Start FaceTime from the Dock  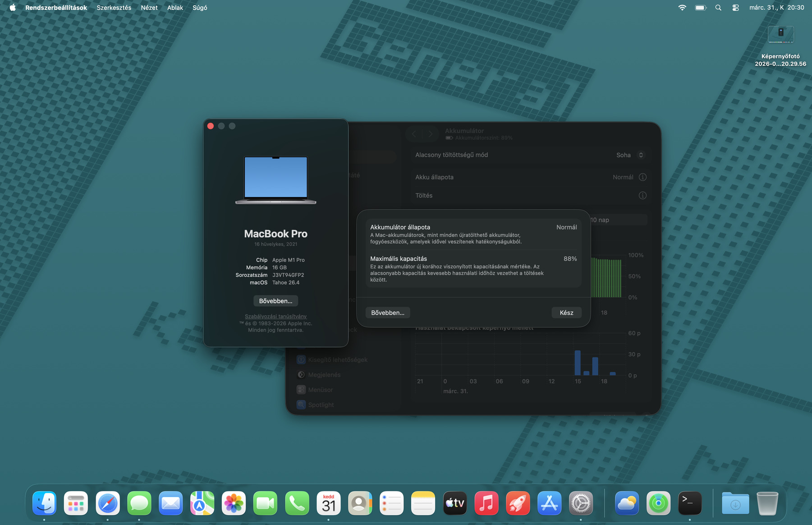265,503
